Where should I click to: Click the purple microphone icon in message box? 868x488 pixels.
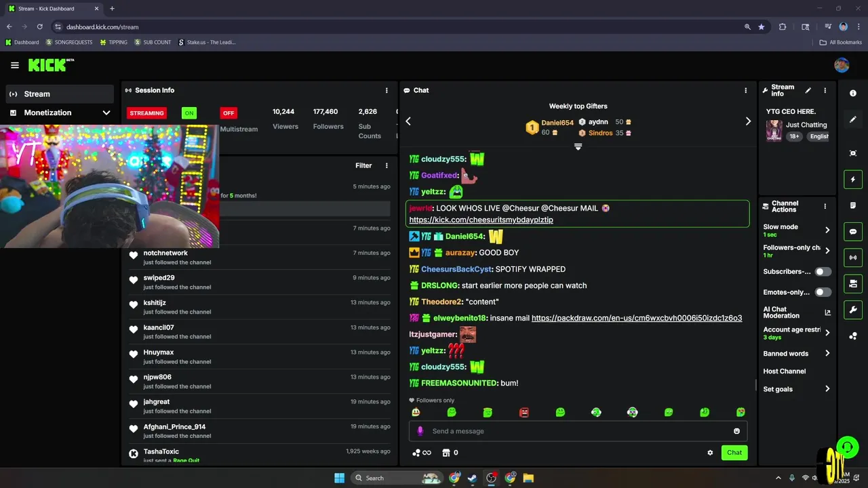click(x=420, y=431)
